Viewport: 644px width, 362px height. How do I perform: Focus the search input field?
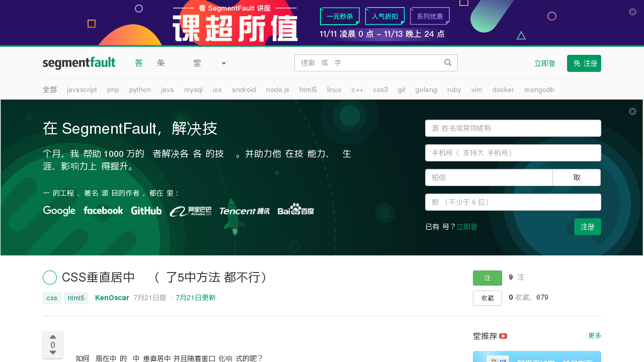tap(376, 63)
